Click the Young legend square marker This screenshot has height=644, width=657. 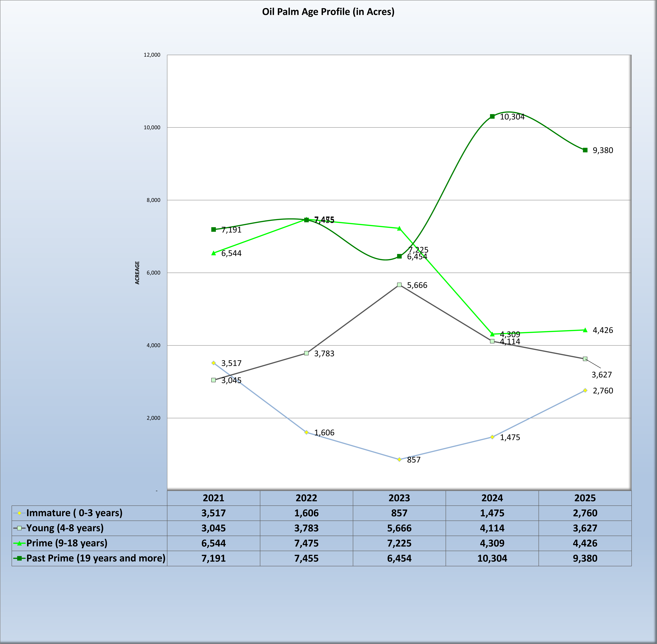point(19,528)
